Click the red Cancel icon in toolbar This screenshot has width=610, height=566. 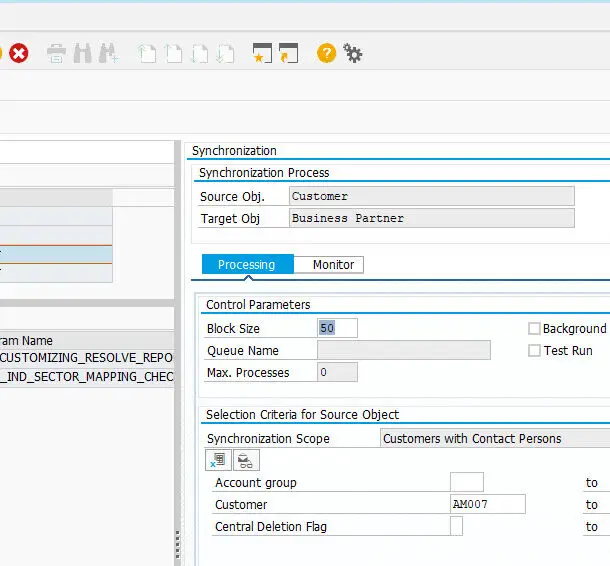click(x=18, y=53)
